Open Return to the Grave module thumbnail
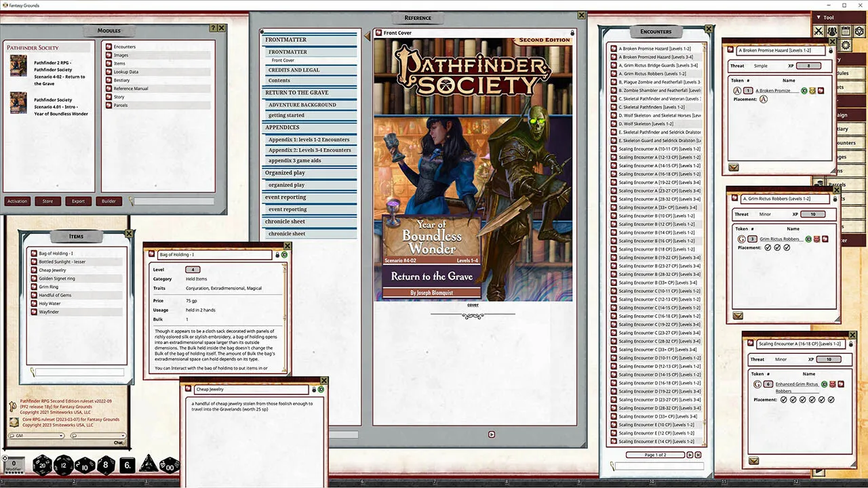The image size is (868, 488). point(18,66)
